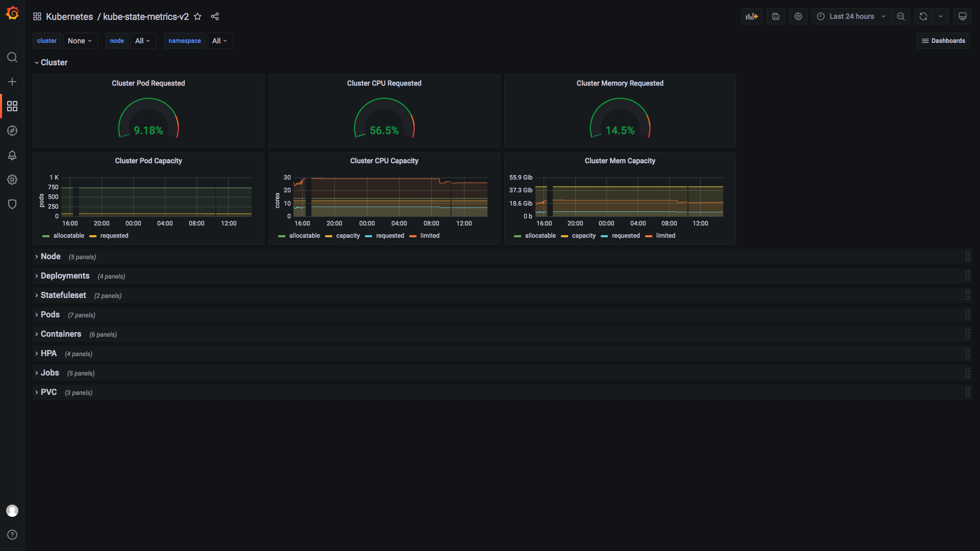Open dashboard settings gear in top bar
Viewport: 980px width, 551px height.
798,16
